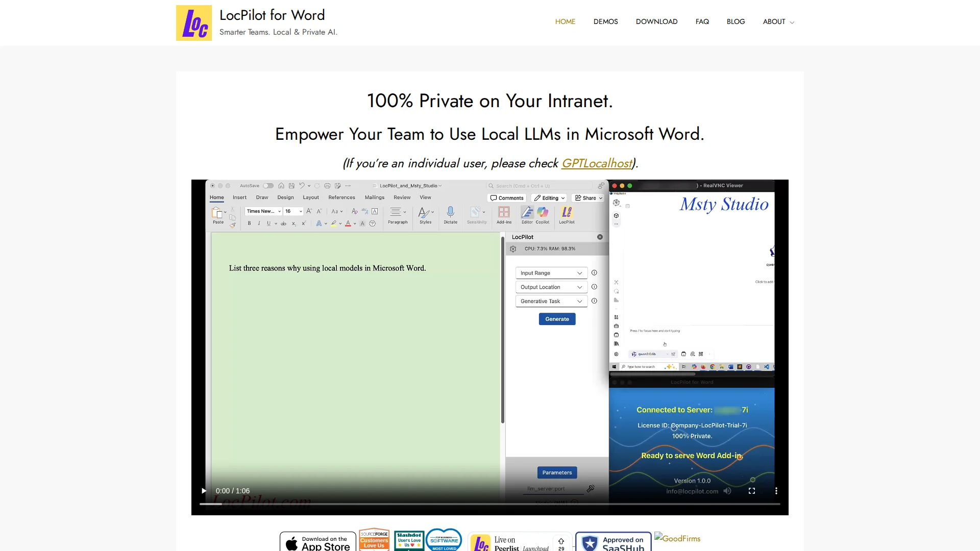Open the video's three-dot options menu
Image resolution: width=980 pixels, height=551 pixels.
776,491
